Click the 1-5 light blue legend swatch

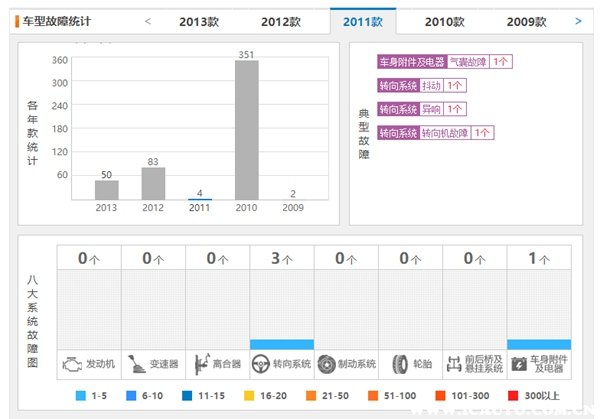[x=82, y=396]
